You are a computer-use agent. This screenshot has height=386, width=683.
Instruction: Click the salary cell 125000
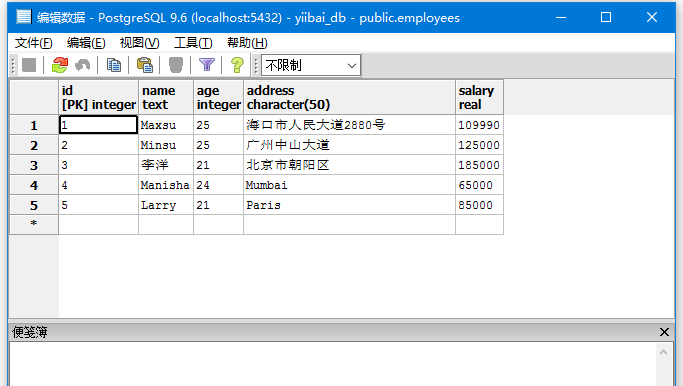(480, 145)
